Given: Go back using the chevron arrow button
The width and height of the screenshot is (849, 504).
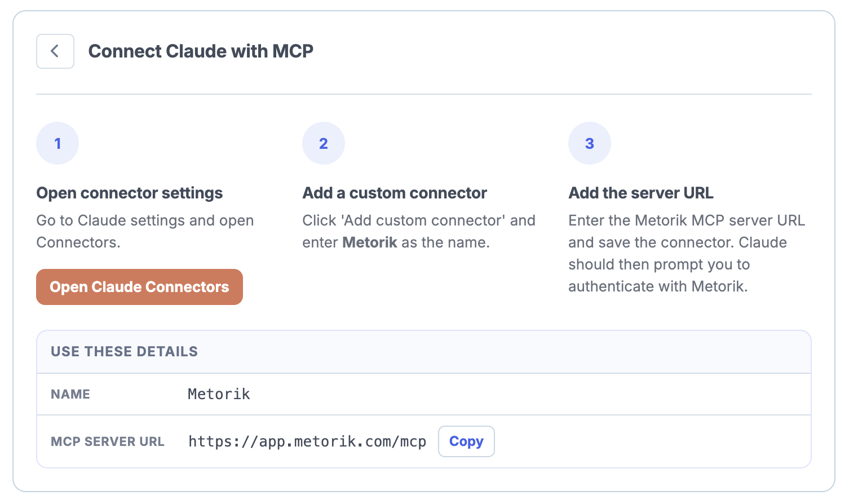Looking at the screenshot, I should tap(55, 51).
